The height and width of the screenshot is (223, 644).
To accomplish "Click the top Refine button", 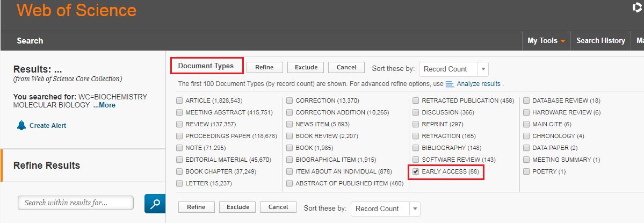I will tap(264, 67).
